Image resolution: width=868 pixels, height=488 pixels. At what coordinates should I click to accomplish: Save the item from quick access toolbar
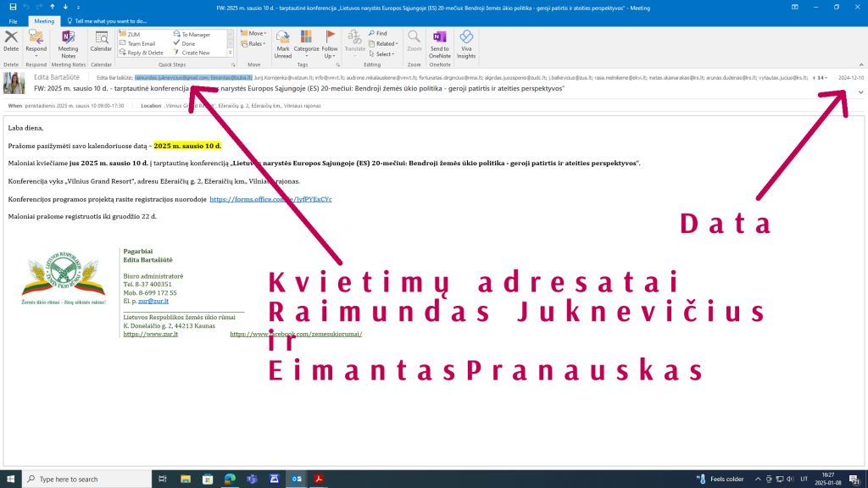pyautogui.click(x=11, y=7)
